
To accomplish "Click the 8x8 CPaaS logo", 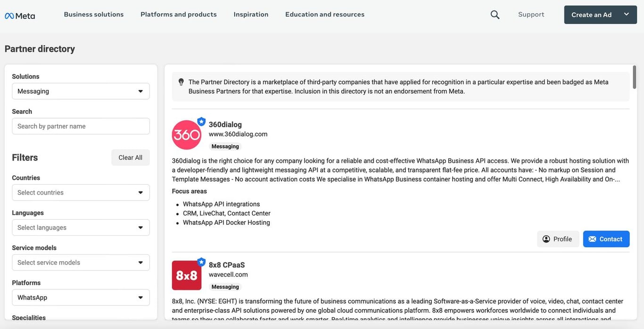I will tap(186, 275).
